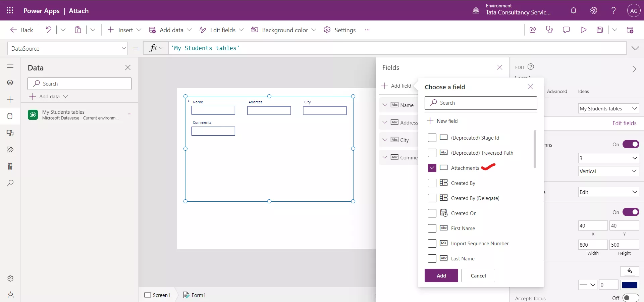The height and width of the screenshot is (302, 644).
Task: Open the App checker stethoscope icon
Action: [549, 30]
